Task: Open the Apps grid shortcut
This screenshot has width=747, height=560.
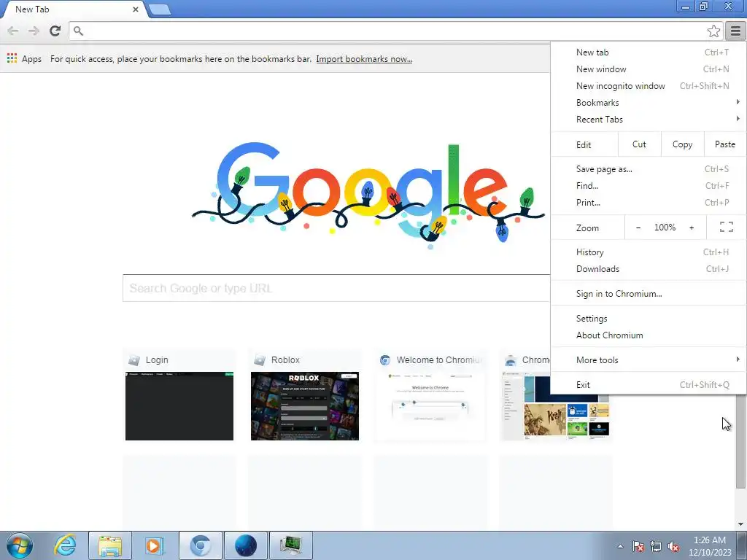Action: [x=24, y=59]
